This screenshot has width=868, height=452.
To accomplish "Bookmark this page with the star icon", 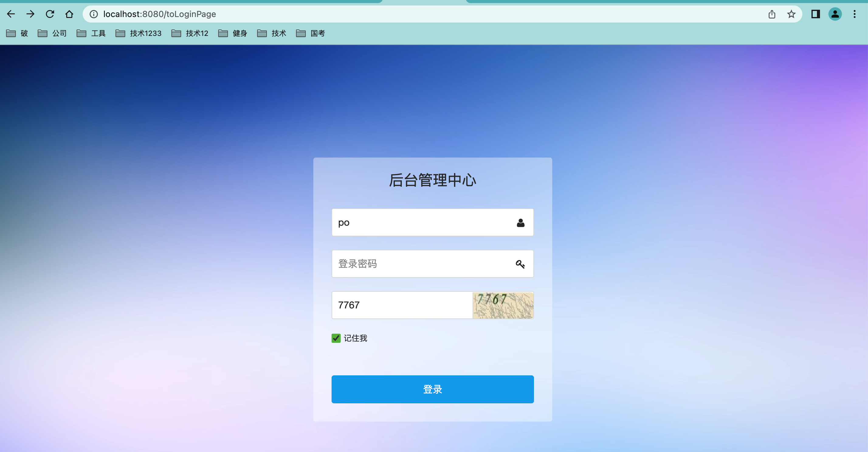I will coord(791,14).
